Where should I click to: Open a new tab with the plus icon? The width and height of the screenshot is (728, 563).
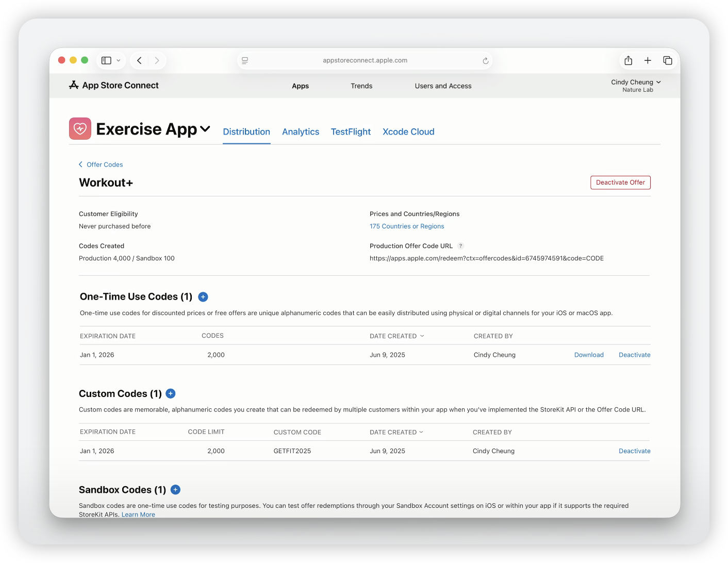(x=648, y=60)
